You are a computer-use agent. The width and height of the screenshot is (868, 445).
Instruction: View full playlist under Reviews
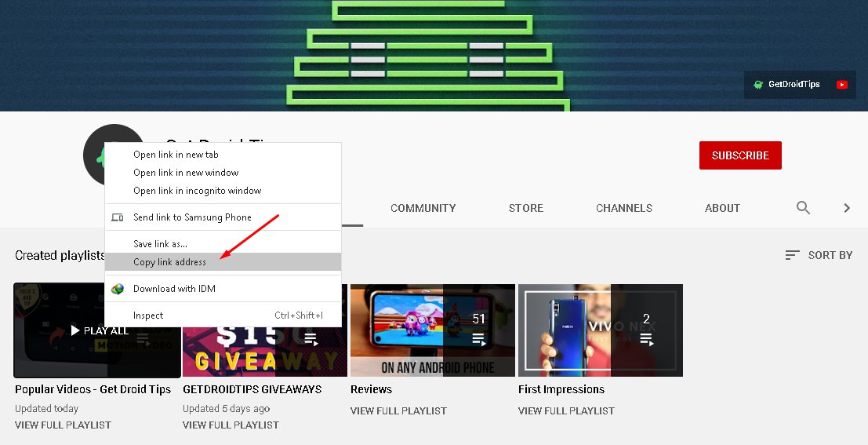point(398,410)
